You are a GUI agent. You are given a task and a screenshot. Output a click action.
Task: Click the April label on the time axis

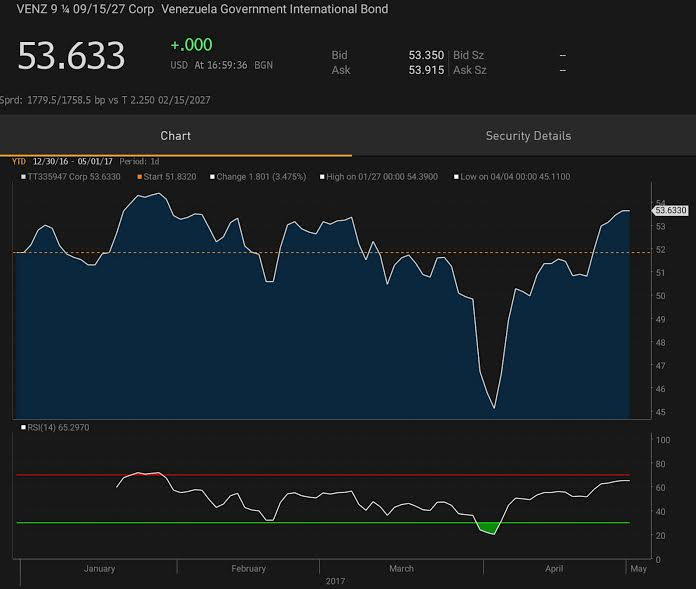click(x=554, y=569)
